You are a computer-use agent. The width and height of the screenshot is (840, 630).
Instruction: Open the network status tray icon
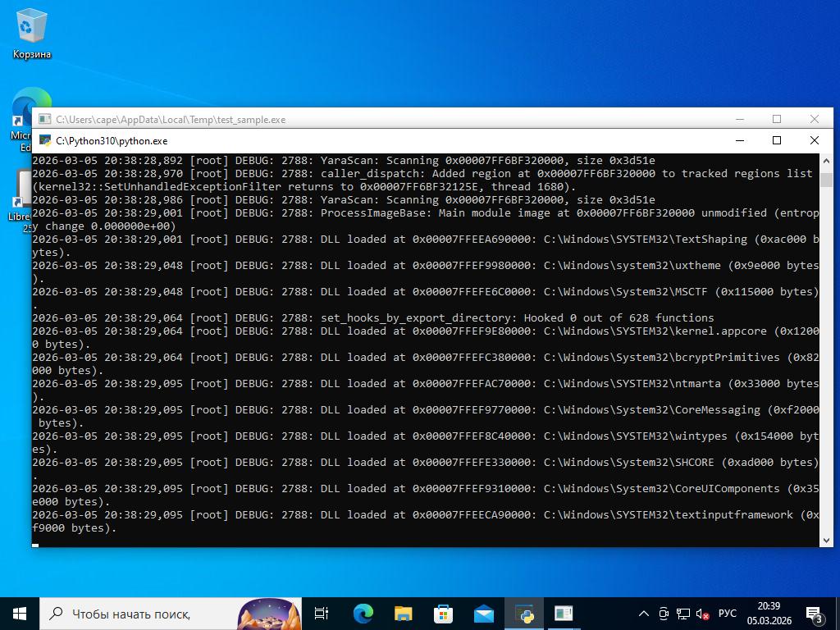click(x=682, y=614)
